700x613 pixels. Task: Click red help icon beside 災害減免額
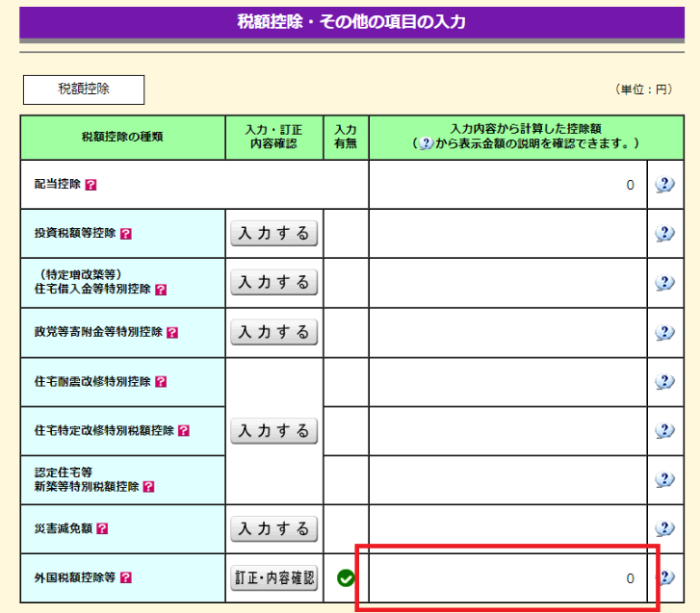coord(102,529)
